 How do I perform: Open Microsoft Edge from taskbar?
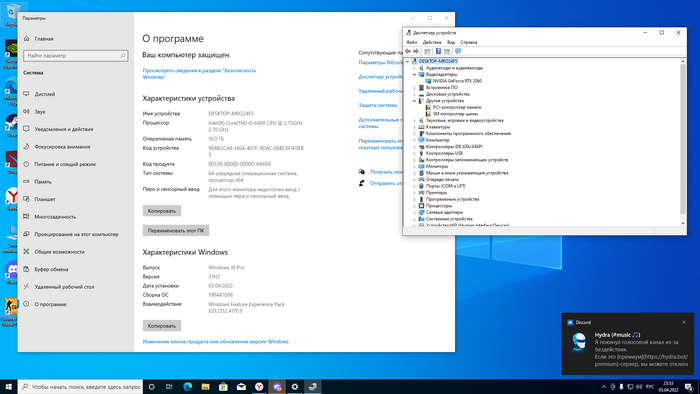pyautogui.click(x=188, y=387)
